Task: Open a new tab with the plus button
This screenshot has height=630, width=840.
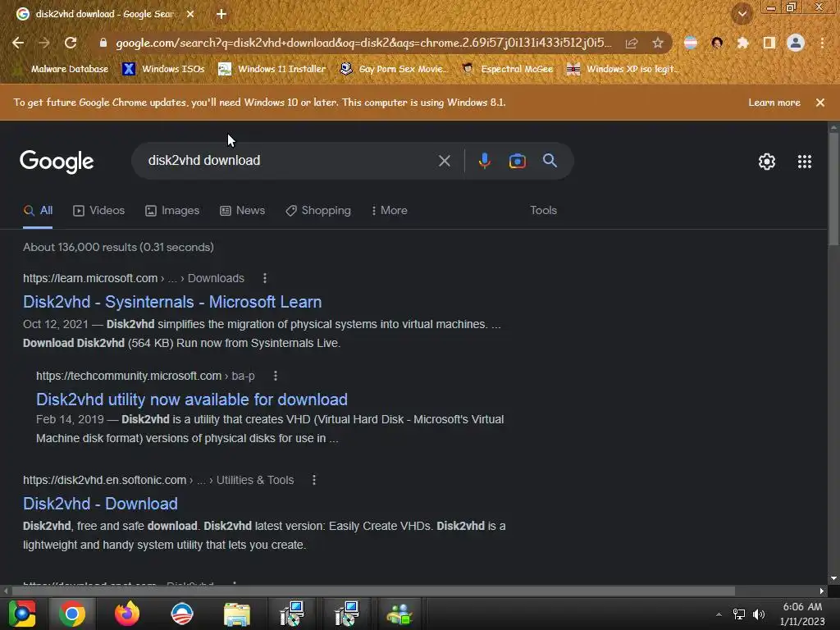Action: tap(221, 14)
